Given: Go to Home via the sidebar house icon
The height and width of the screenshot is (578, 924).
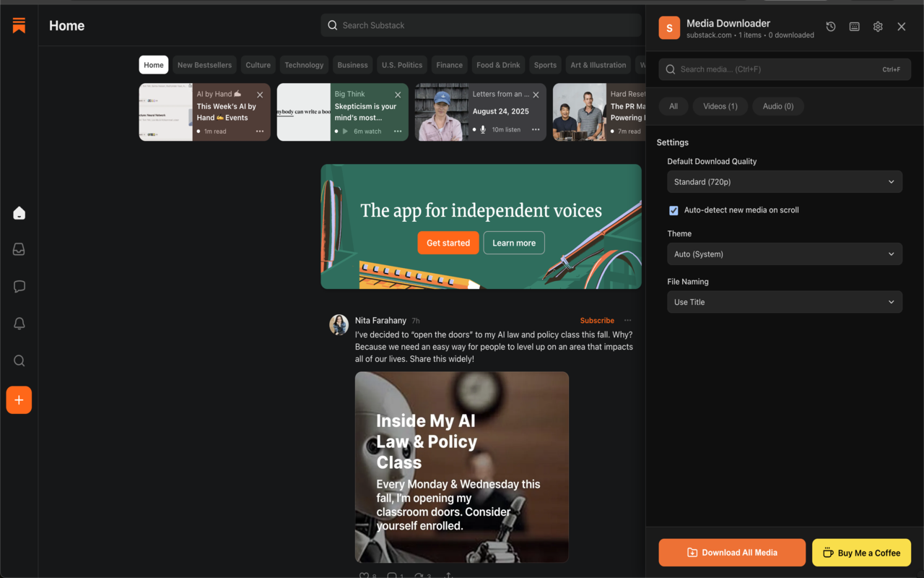Looking at the screenshot, I should [x=19, y=213].
